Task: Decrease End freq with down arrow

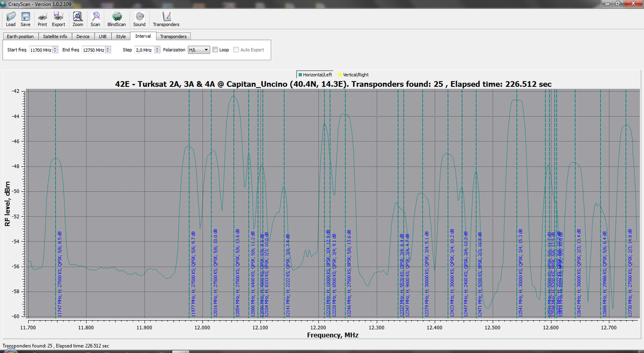Action: click(x=108, y=51)
